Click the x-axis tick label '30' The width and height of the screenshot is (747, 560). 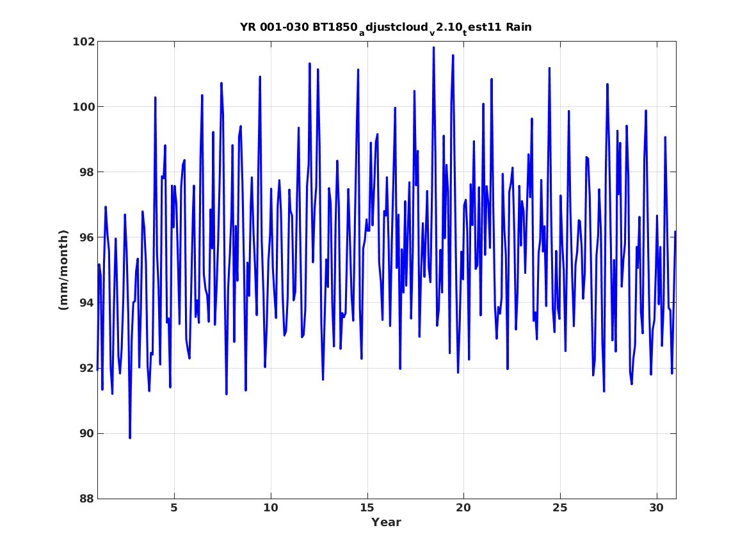point(657,508)
